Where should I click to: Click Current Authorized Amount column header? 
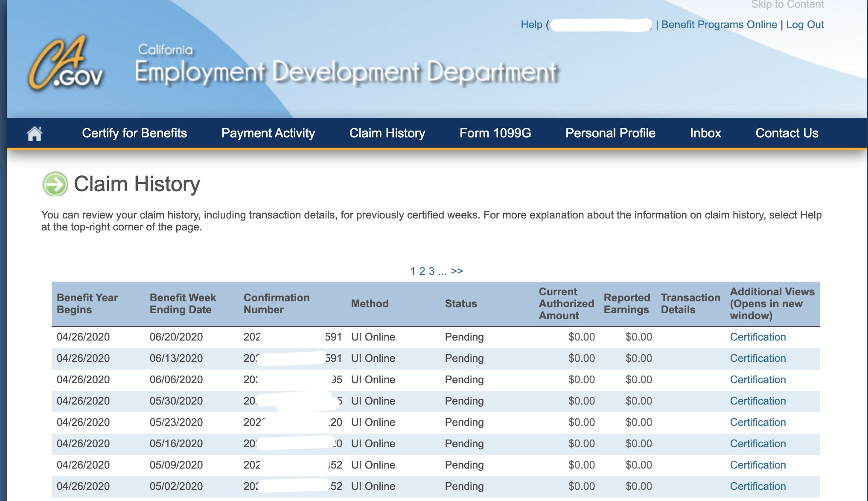[566, 303]
